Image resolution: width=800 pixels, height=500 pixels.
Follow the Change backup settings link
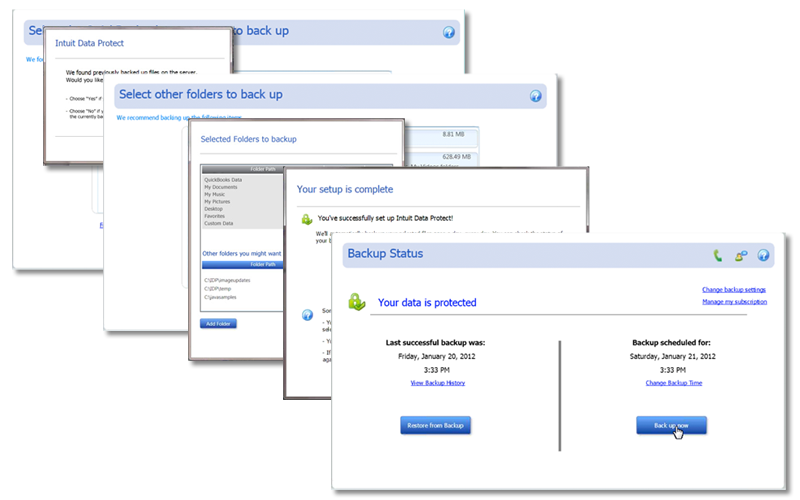click(734, 290)
